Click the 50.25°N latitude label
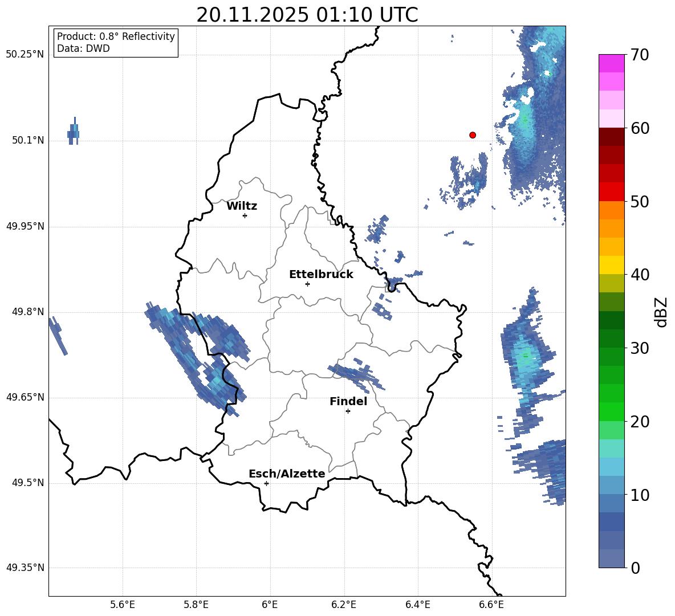The image size is (675, 616). (x=25, y=55)
